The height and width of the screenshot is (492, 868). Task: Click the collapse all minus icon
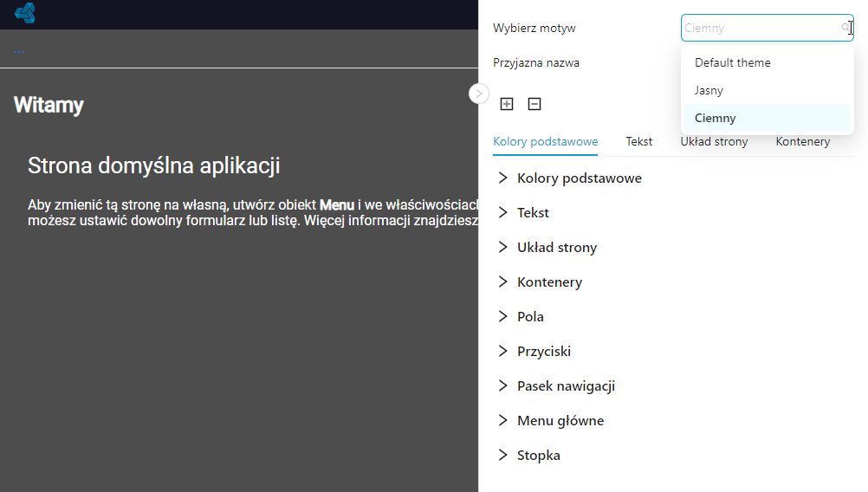[534, 104]
